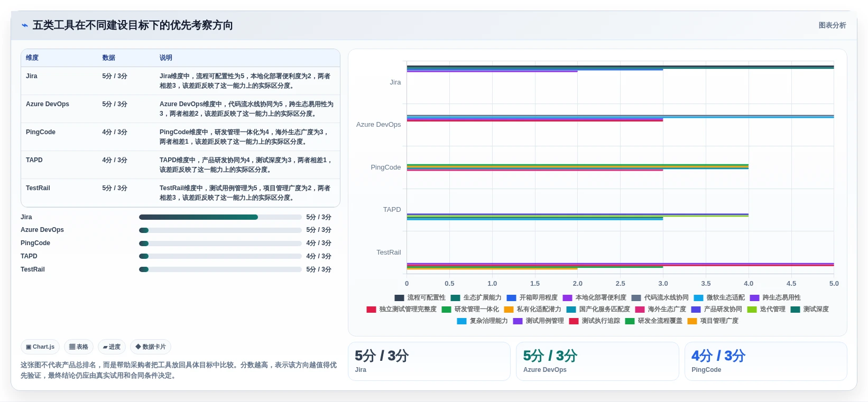Toggle 开箱即用程度 legend item
868x402 pixels.
pyautogui.click(x=532, y=298)
